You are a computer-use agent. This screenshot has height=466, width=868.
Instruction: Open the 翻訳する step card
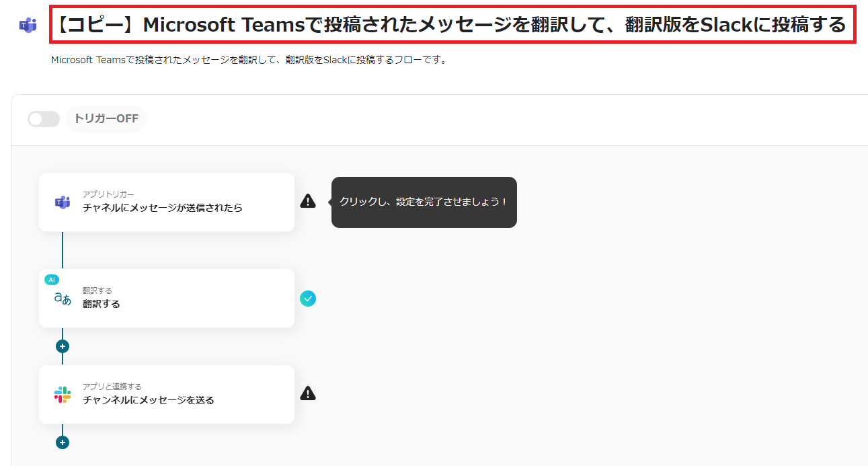[167, 298]
